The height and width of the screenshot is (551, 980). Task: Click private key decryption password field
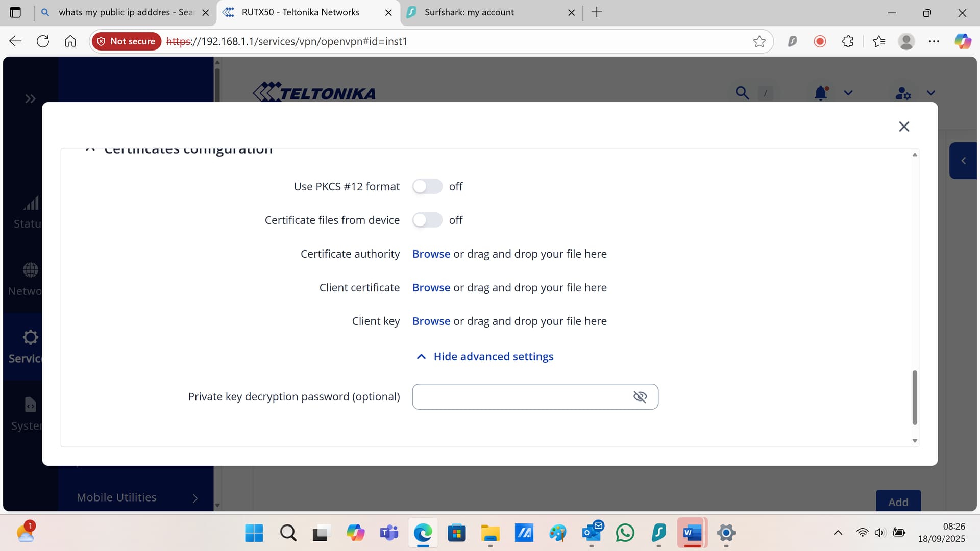click(521, 397)
